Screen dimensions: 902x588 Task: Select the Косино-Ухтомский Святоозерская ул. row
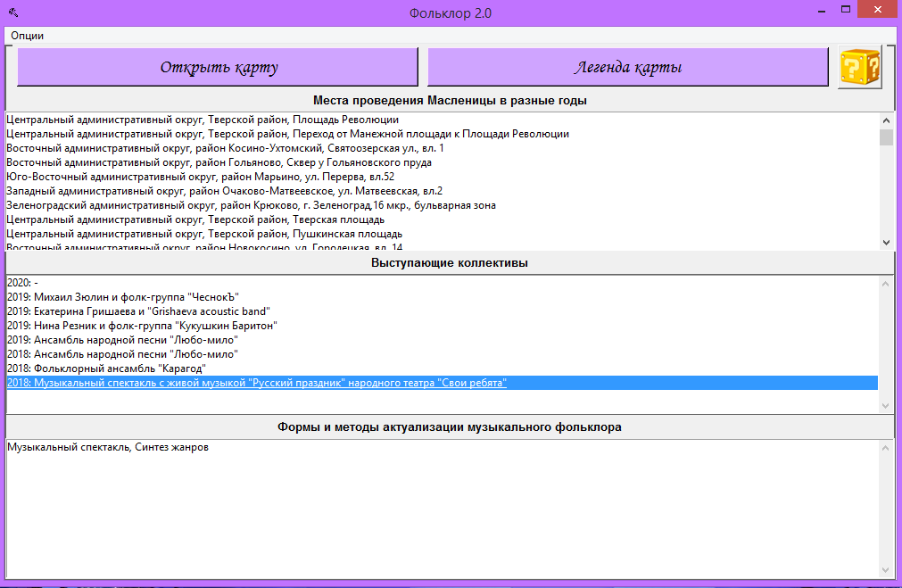tap(442, 148)
